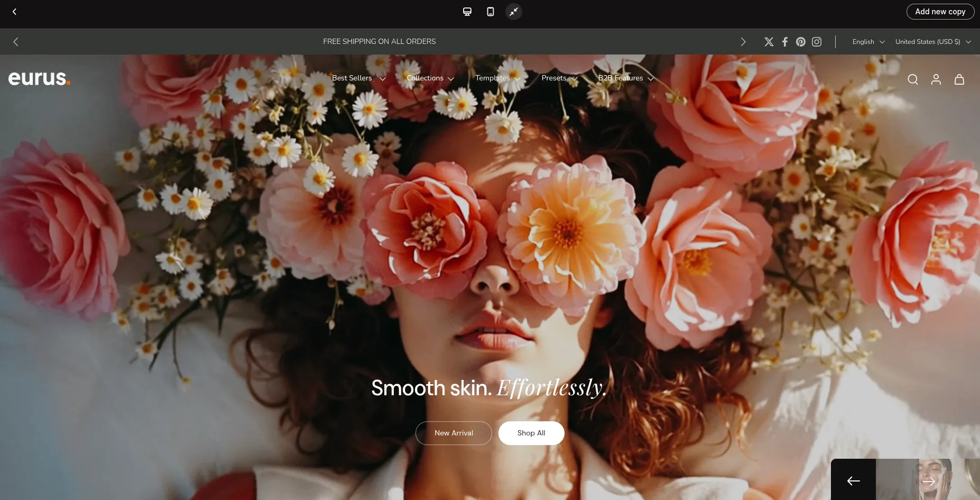
Task: Exit fullscreen preview with the collapse icon
Action: (514, 12)
